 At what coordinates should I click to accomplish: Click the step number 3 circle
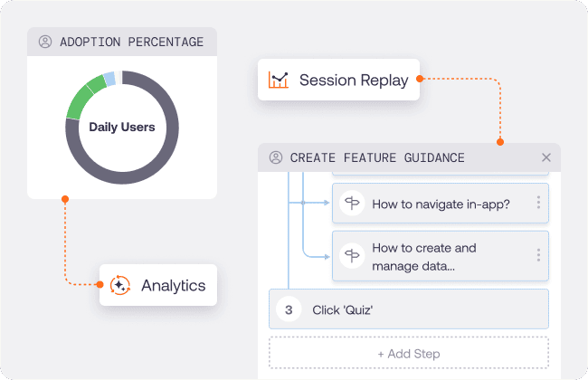pos(289,309)
